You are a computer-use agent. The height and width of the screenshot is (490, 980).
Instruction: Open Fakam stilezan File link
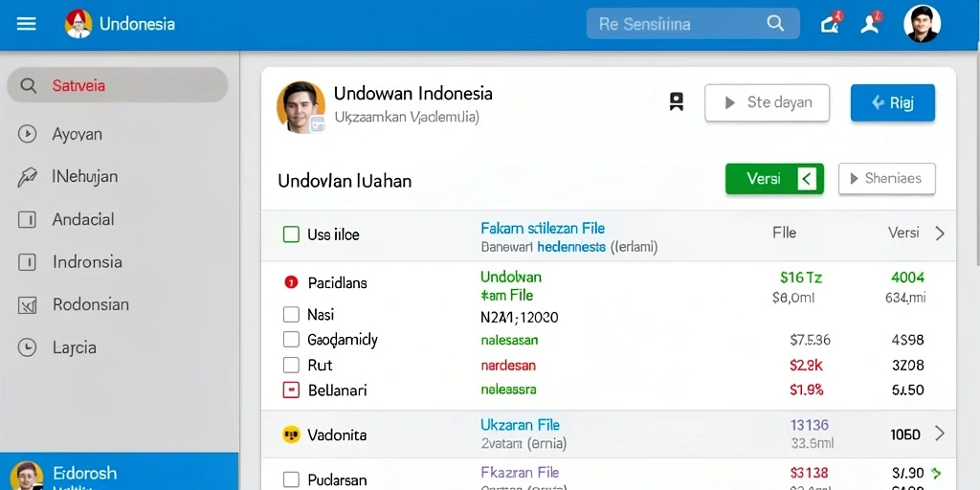tap(543, 228)
